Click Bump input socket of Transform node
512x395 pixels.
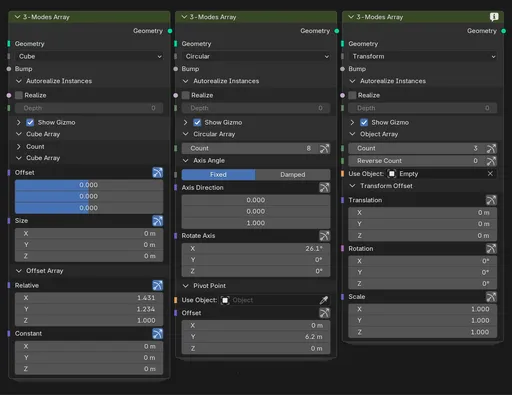(342, 69)
